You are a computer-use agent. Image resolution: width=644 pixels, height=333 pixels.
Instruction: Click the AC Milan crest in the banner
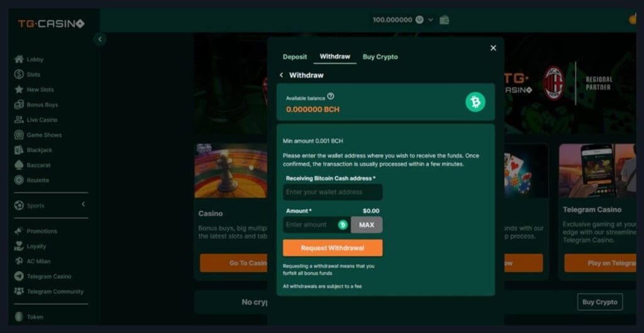553,82
